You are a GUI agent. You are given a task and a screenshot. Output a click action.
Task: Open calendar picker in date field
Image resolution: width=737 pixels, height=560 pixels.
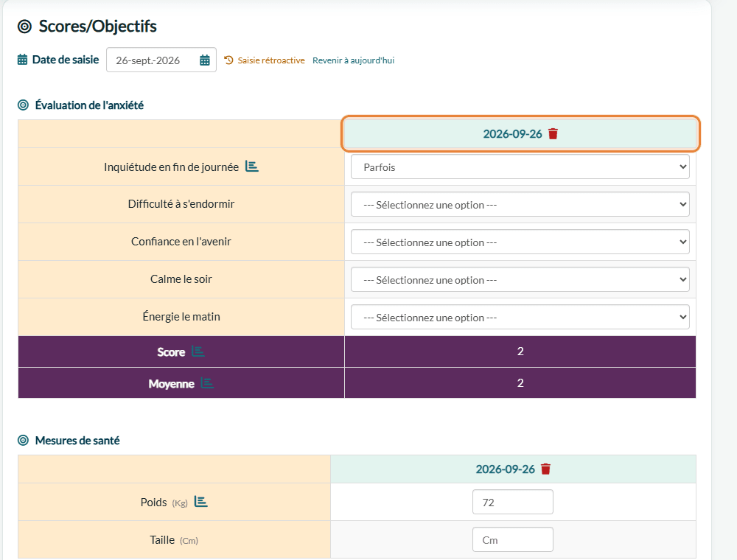(204, 60)
